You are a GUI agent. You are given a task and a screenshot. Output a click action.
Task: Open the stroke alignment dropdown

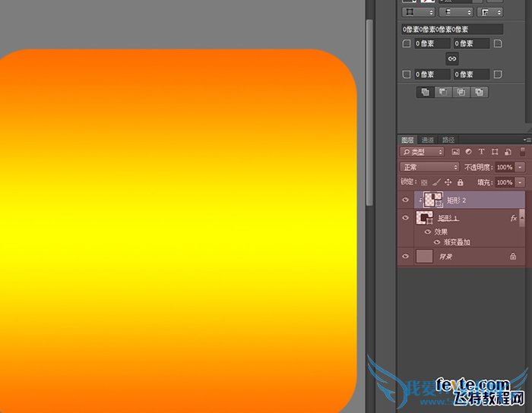pos(419,12)
